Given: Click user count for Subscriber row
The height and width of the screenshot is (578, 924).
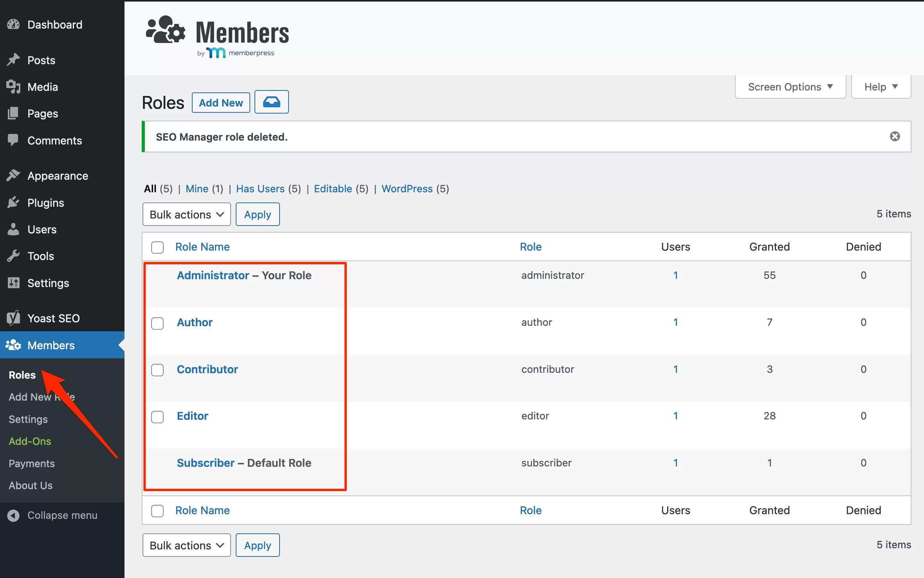Looking at the screenshot, I should coord(675,463).
